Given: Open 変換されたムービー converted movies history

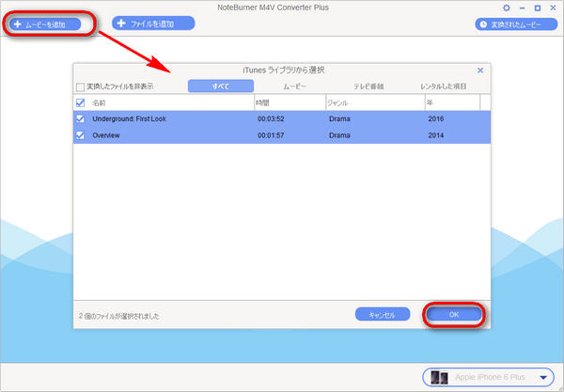Looking at the screenshot, I should coord(516,24).
